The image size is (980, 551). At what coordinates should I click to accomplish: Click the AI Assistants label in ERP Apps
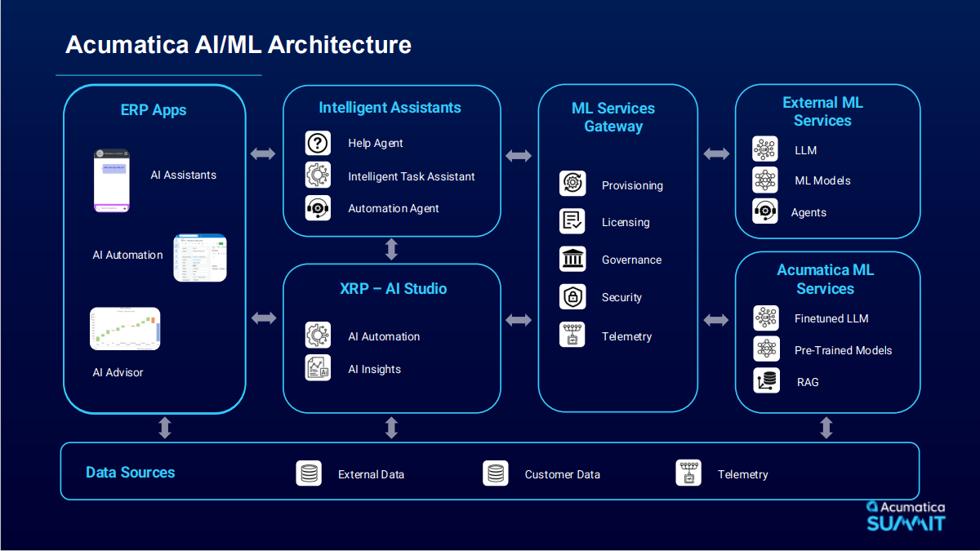pyautogui.click(x=183, y=175)
